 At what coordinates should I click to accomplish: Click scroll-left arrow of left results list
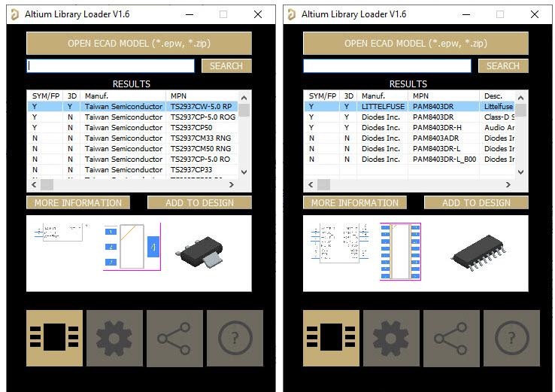pos(34,184)
